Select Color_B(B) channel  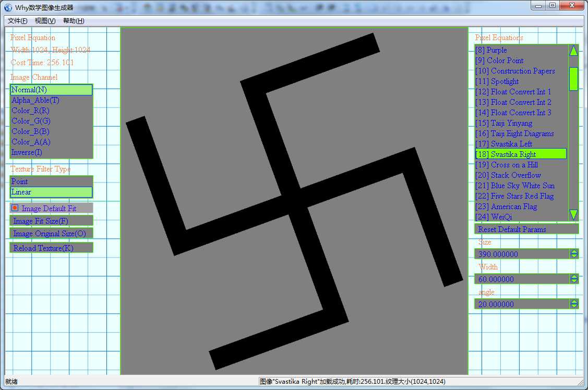[51, 131]
